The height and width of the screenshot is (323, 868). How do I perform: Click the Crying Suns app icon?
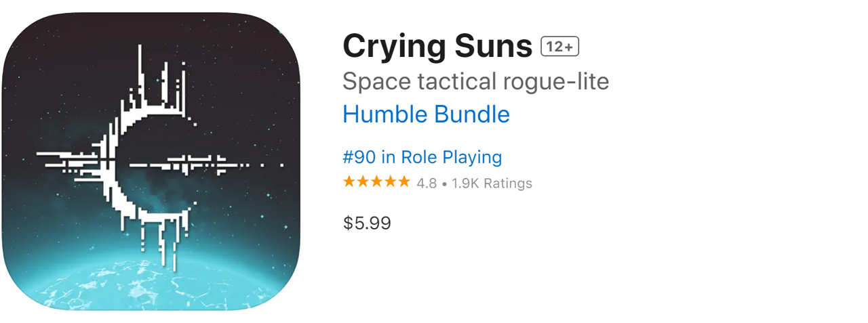tap(151, 162)
